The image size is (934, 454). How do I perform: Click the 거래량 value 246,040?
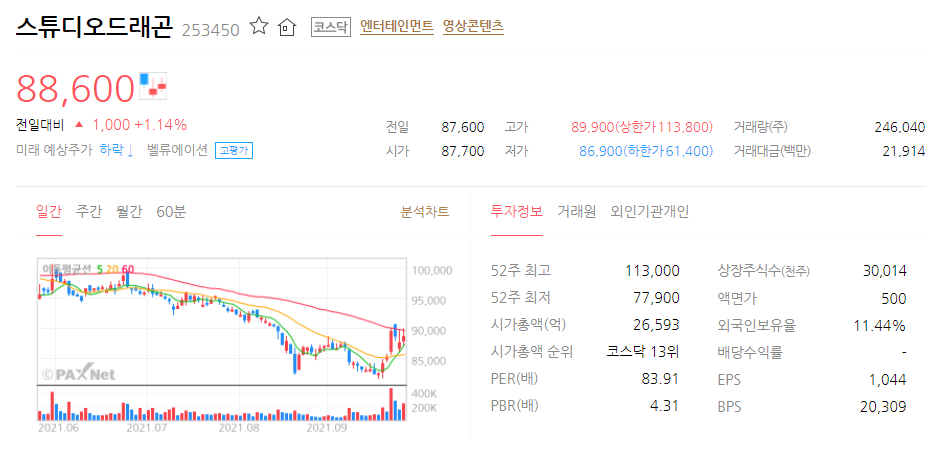900,127
